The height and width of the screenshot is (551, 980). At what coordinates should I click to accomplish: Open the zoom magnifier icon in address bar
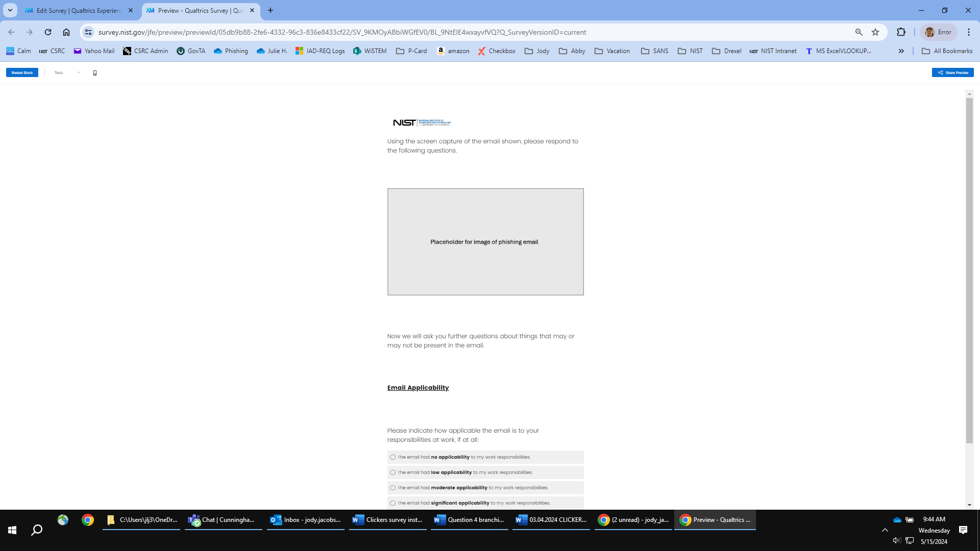pos(859,32)
